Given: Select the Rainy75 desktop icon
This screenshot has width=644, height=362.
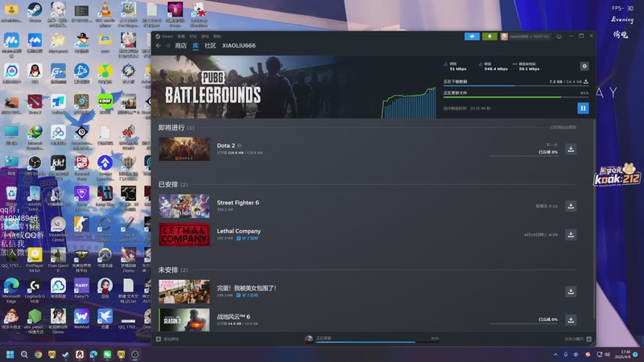Looking at the screenshot, I should (x=81, y=289).
